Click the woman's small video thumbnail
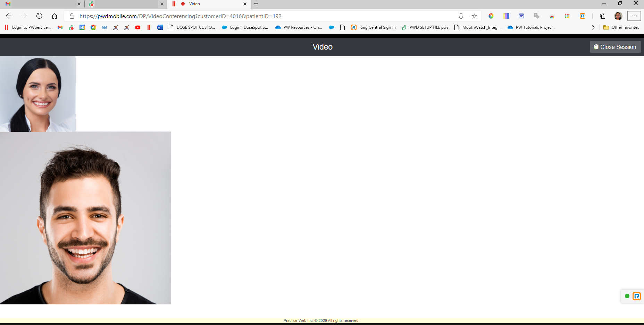This screenshot has height=325, width=644. [38, 94]
